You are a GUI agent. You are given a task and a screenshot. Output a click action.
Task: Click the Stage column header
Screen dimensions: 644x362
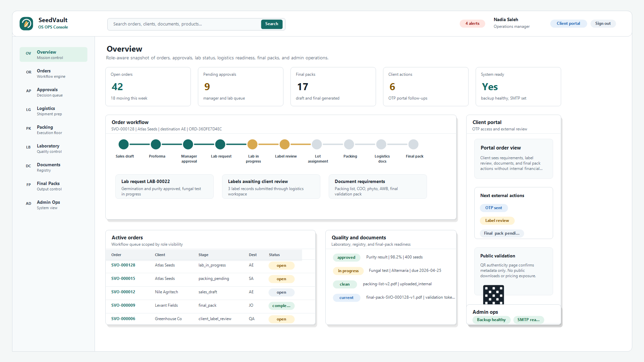pyautogui.click(x=203, y=255)
